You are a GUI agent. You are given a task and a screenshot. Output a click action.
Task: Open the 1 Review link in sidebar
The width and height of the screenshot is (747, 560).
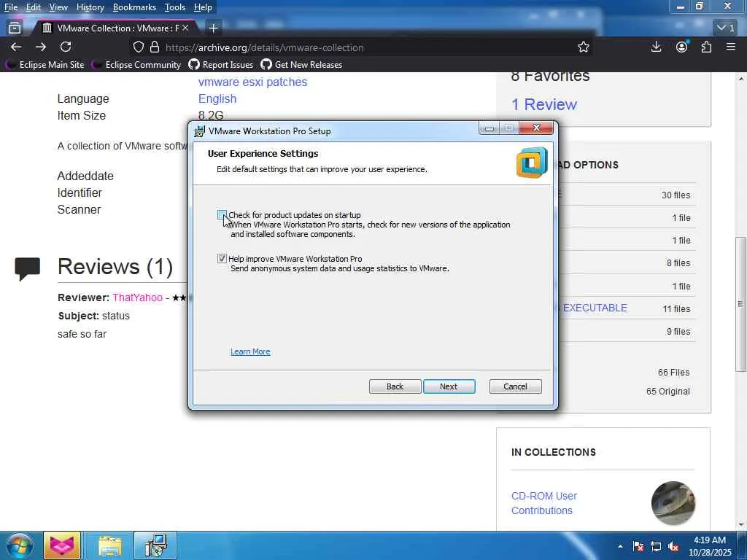tap(544, 104)
